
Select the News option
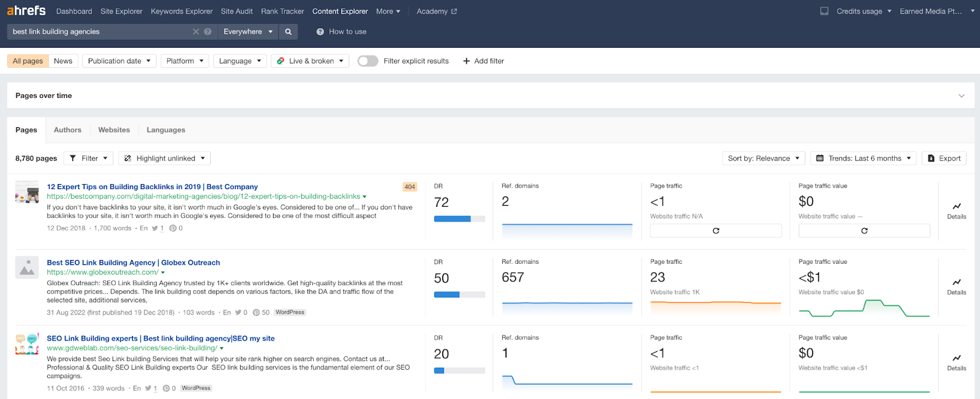63,61
